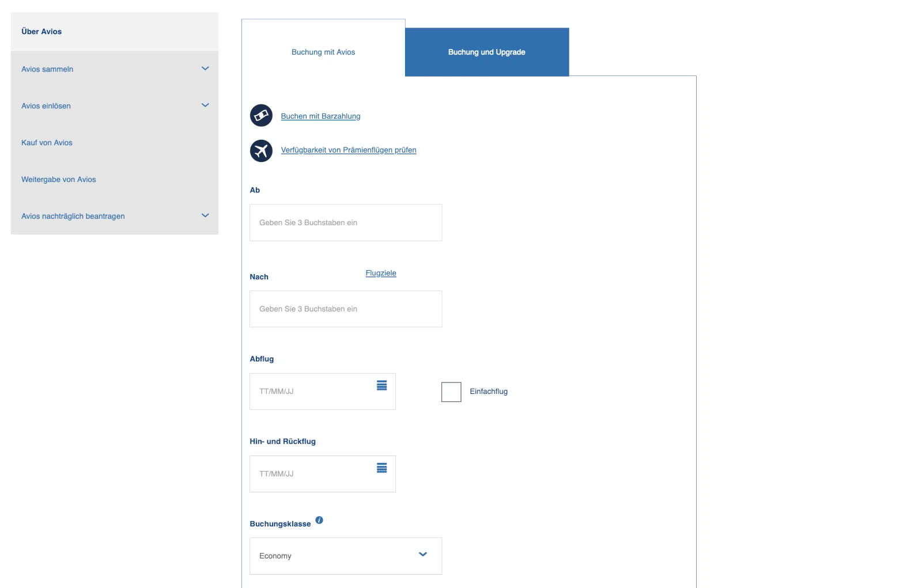The height and width of the screenshot is (588, 922).
Task: Focus the Ab departure airport field
Action: 346,222
